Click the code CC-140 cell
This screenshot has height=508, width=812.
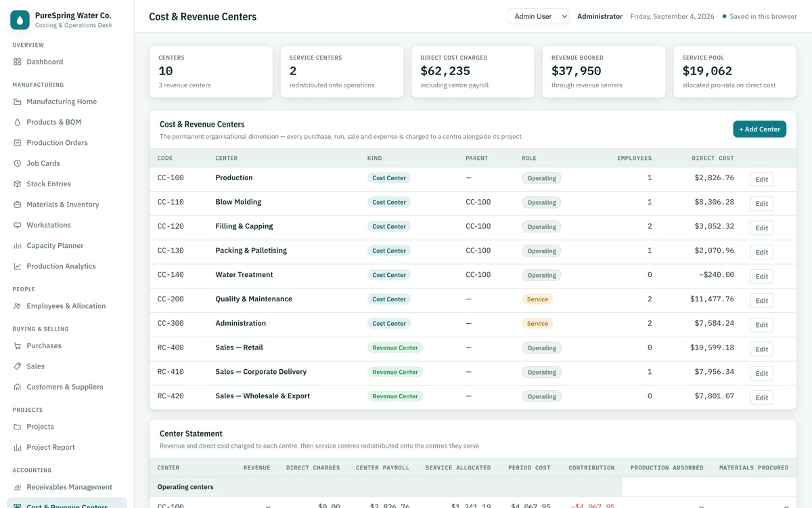pos(171,275)
